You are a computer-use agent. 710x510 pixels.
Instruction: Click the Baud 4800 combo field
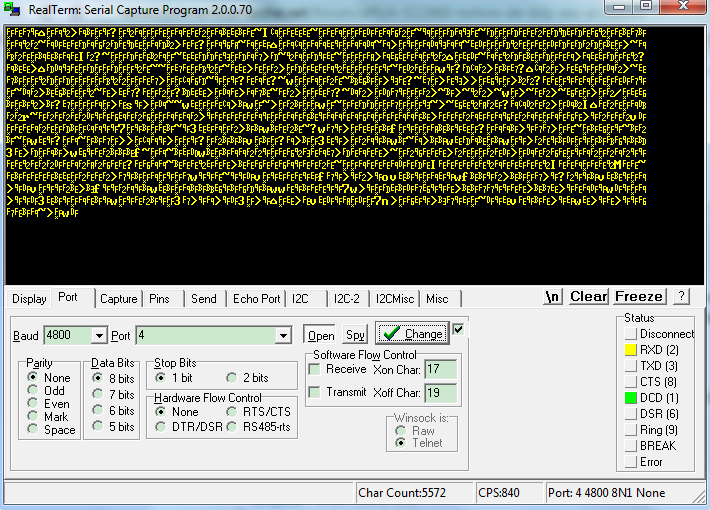coord(75,335)
